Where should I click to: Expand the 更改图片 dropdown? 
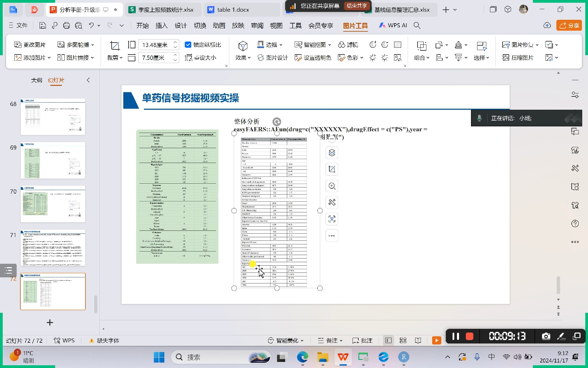pyautogui.click(x=30, y=45)
